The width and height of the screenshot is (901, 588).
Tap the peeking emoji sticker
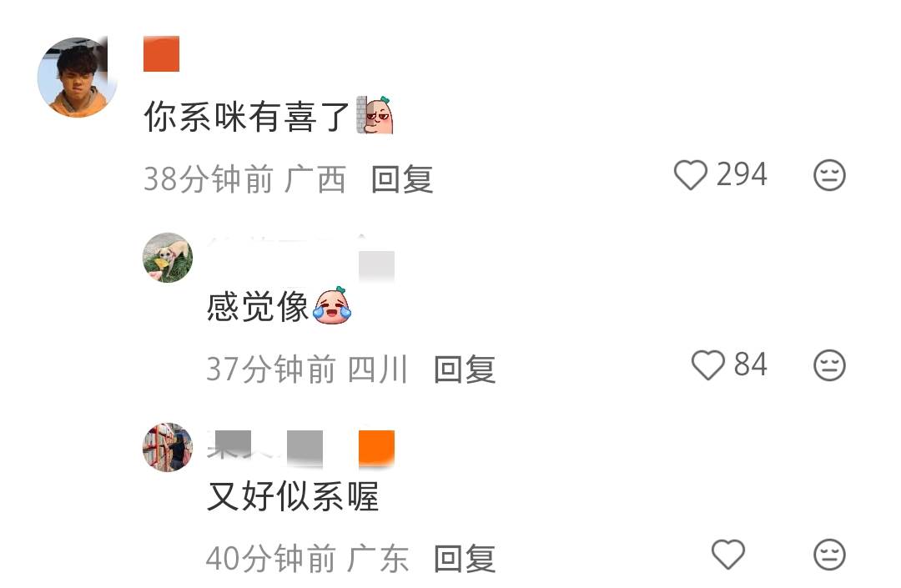[x=375, y=115]
